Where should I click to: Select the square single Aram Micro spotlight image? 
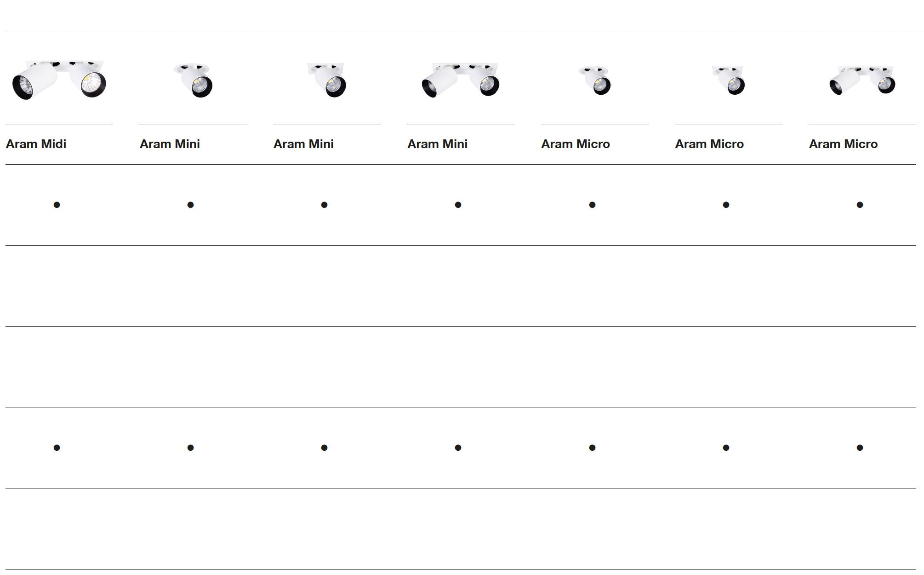point(728,80)
